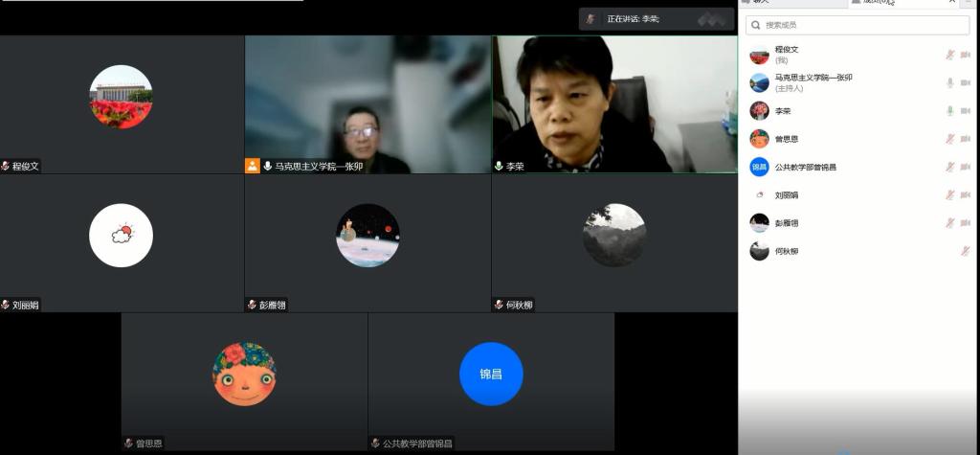Screen dimensions: 980x455
Task: Toggle camera icon for 程俊文 in member list
Action: pos(965,55)
